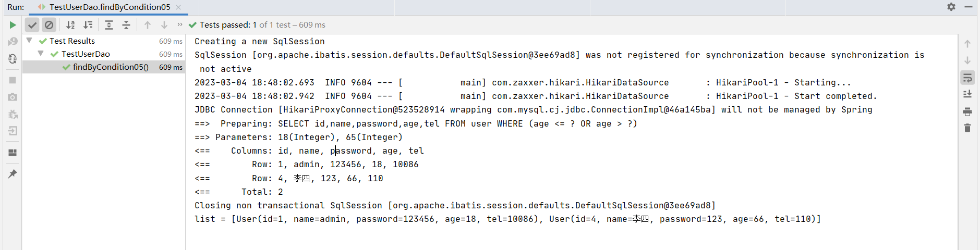This screenshot has height=250, width=980.
Task: Select findByCondition05() test result
Action: [x=111, y=67]
